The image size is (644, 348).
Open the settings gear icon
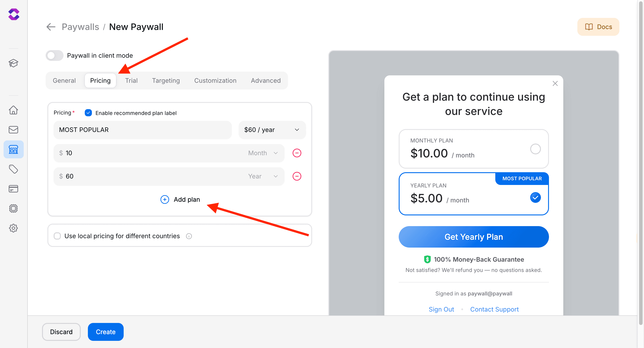13,228
